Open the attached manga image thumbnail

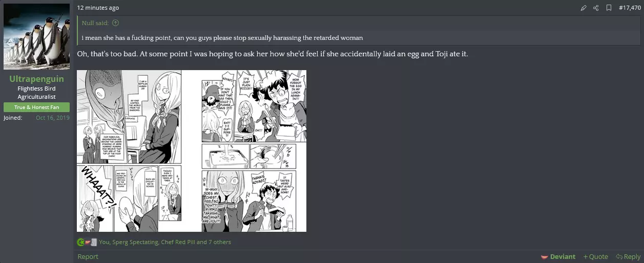(x=192, y=151)
